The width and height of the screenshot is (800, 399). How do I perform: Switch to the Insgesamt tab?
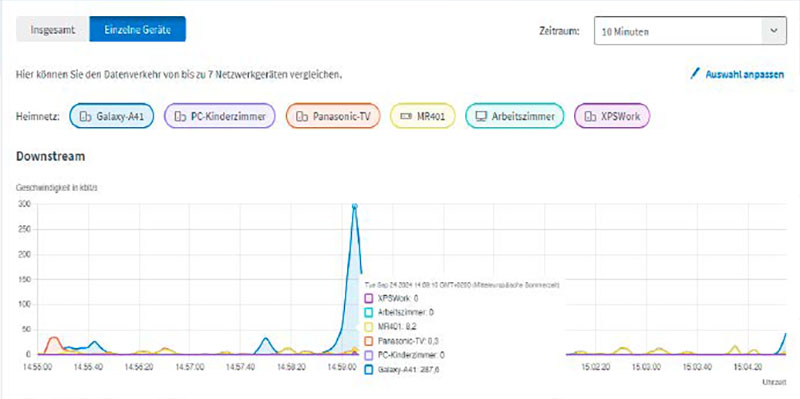click(x=53, y=29)
